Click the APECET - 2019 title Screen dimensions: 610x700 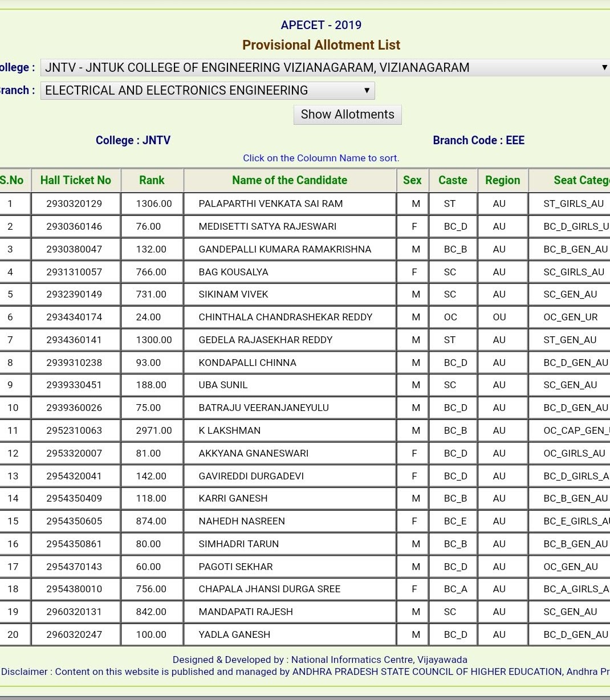coord(321,25)
